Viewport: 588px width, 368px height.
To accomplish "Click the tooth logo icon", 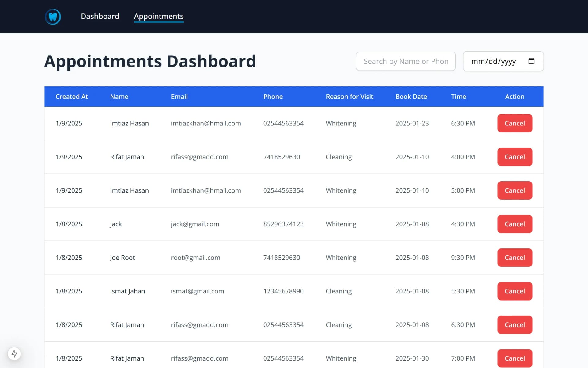I will (x=53, y=17).
